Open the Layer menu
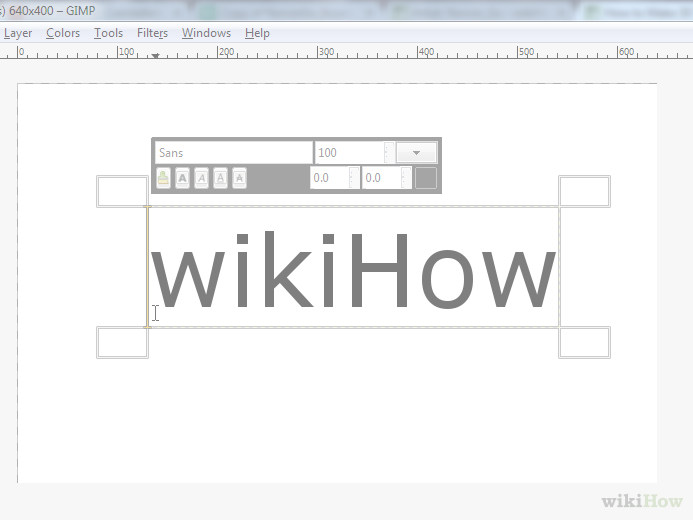The width and height of the screenshot is (693, 520). [17, 33]
